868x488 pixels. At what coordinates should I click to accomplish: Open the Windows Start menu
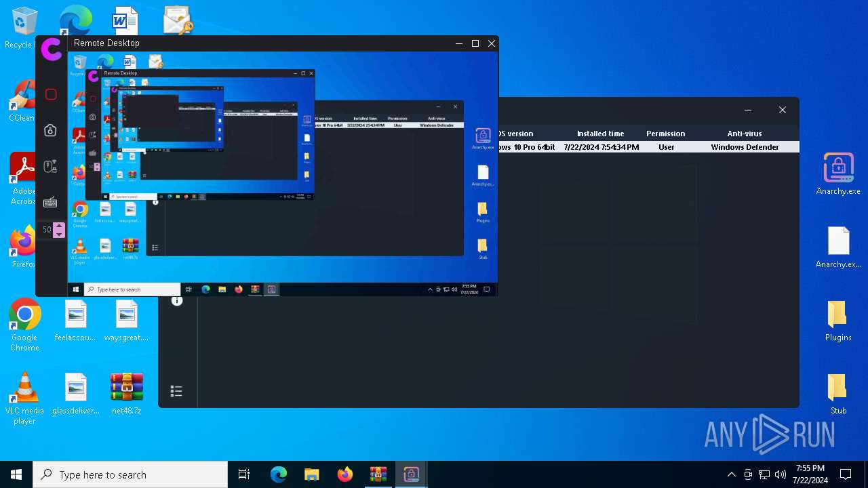tap(16, 474)
